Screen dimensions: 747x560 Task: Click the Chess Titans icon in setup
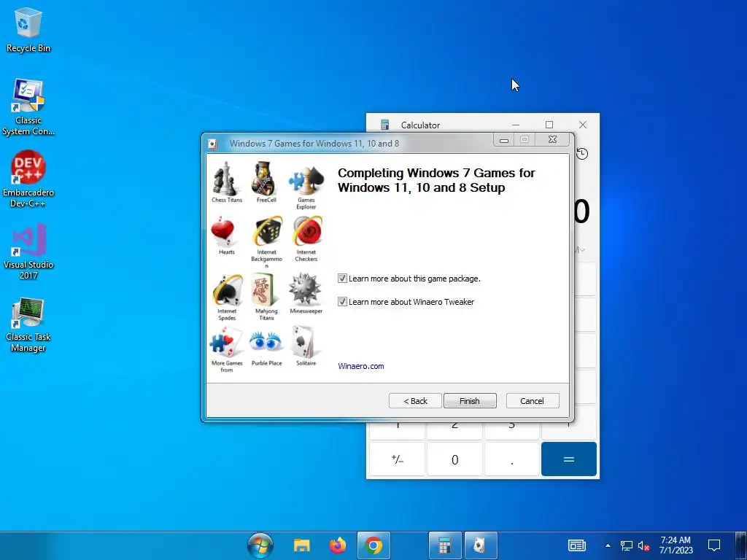[225, 179]
